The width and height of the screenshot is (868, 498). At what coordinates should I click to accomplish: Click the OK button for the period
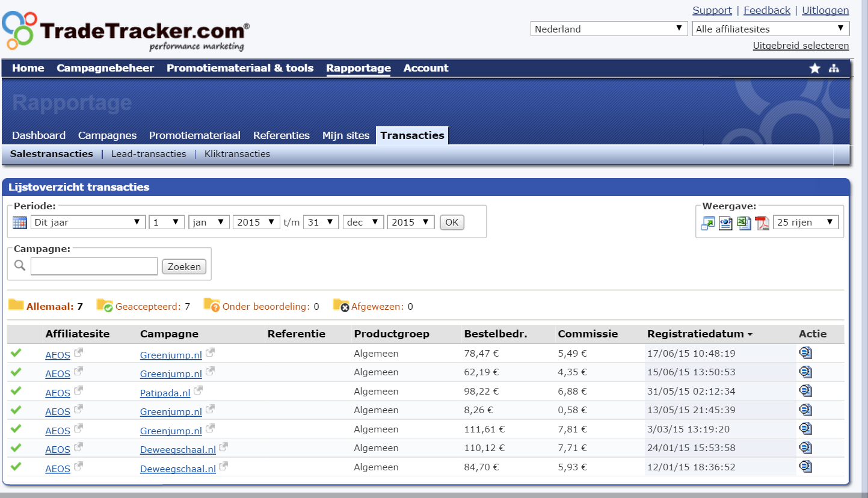(x=452, y=223)
